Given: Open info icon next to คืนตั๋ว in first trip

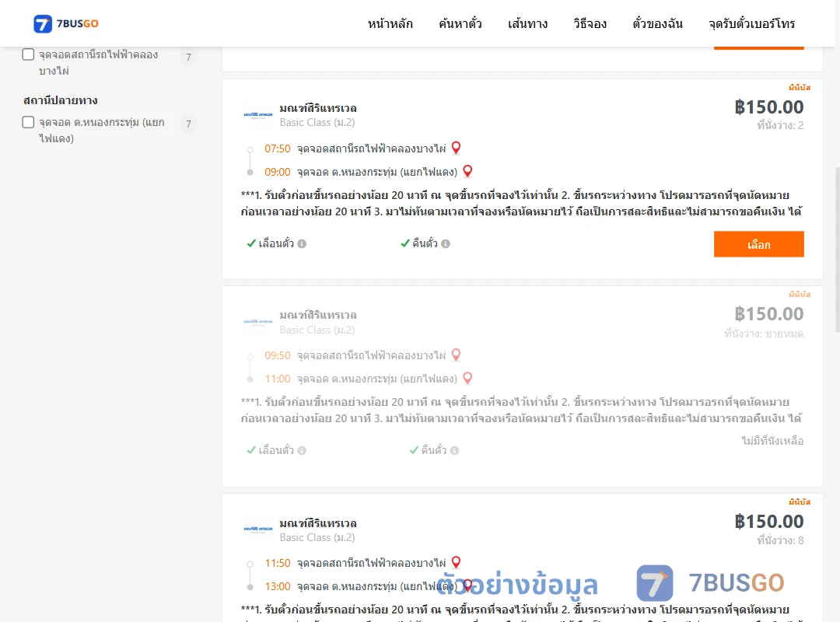Looking at the screenshot, I should coord(446,244).
